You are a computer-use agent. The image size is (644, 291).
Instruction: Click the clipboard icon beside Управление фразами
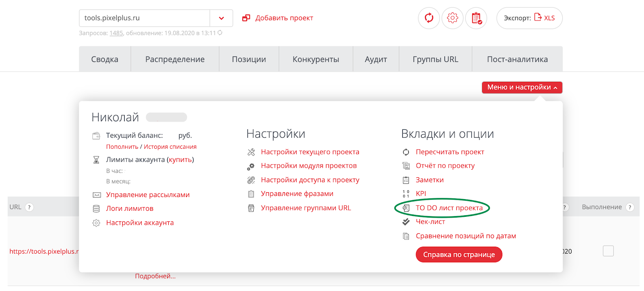(x=251, y=194)
